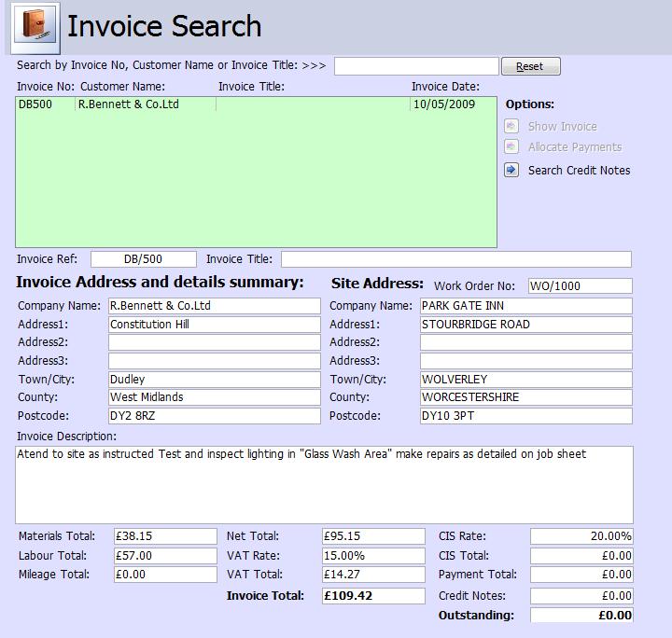This screenshot has width=672, height=638.
Task: Open Search Credit Notes option
Action: tap(579, 171)
